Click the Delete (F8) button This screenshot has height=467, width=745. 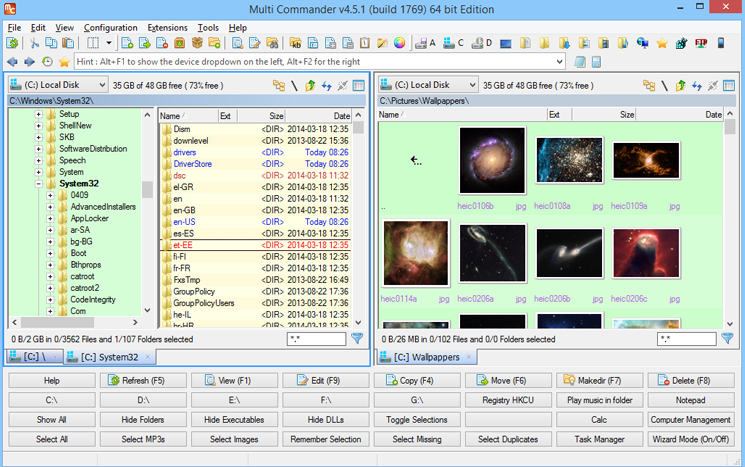pyautogui.click(x=690, y=381)
